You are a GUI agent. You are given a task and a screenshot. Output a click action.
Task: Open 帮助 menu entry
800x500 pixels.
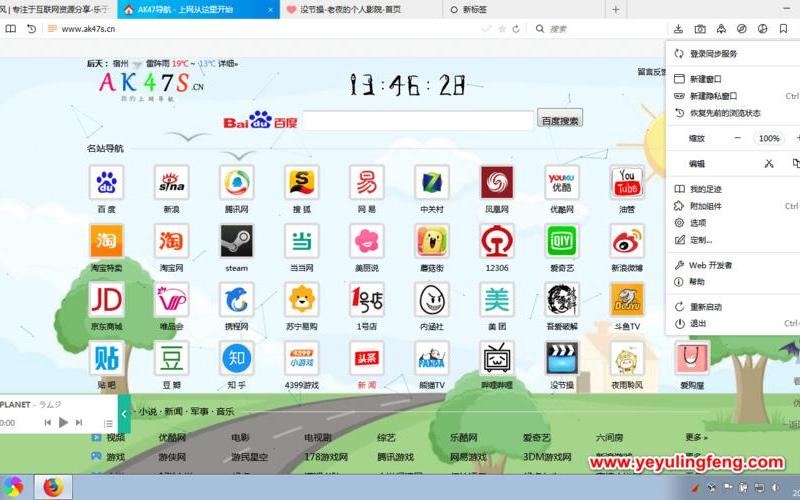tap(733, 282)
